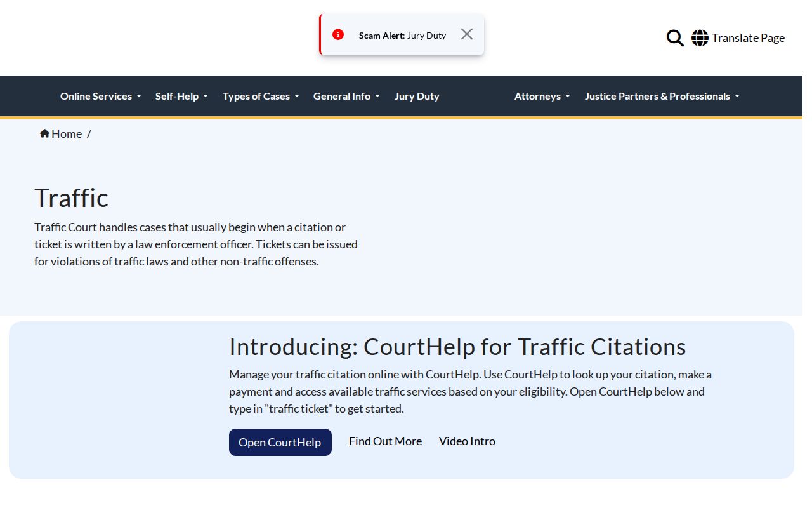
Task: Expand the General Info dropdown
Action: coord(346,97)
